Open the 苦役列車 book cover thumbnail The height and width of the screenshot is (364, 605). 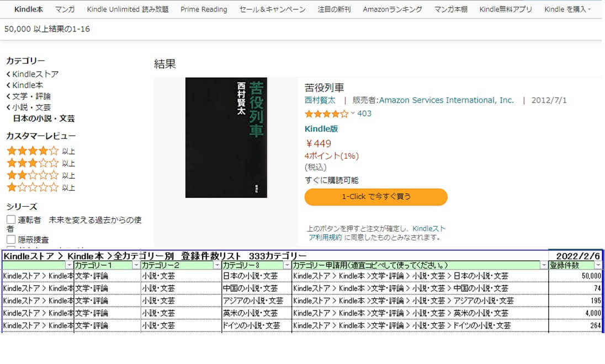click(226, 137)
